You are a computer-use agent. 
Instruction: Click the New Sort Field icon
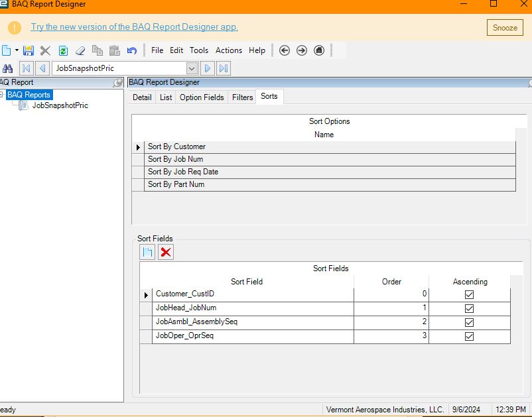pos(147,252)
